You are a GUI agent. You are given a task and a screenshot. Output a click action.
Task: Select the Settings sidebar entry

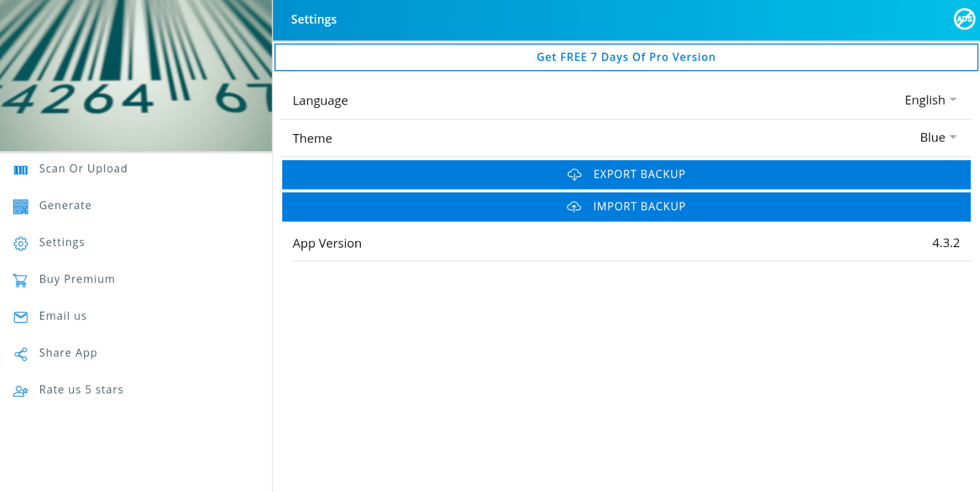(136, 243)
